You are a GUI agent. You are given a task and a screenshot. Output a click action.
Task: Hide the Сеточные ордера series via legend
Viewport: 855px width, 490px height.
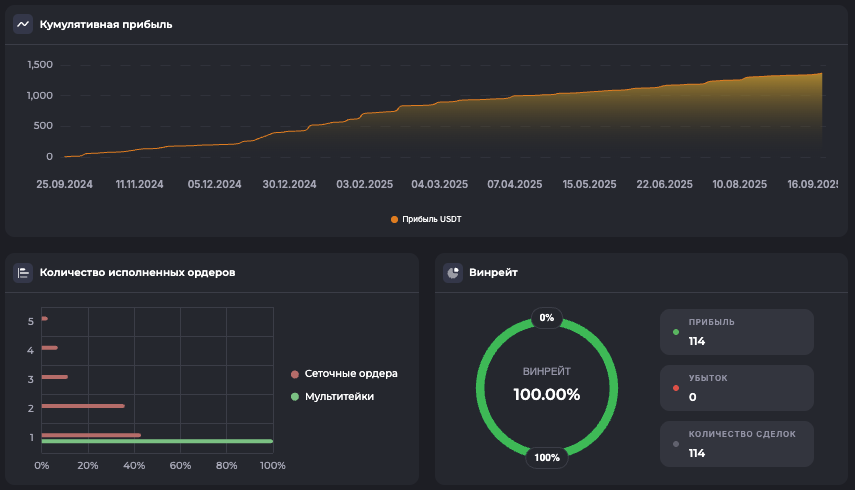pos(344,374)
